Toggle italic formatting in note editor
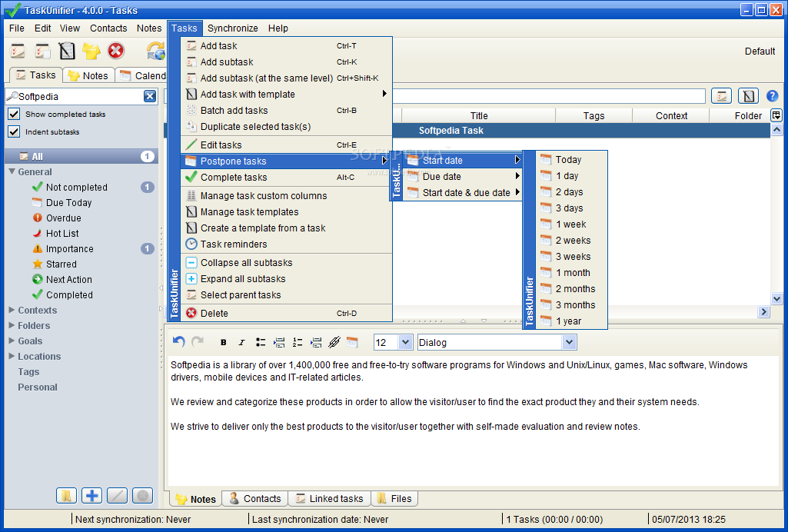Image resolution: width=788 pixels, height=532 pixels. [241, 343]
